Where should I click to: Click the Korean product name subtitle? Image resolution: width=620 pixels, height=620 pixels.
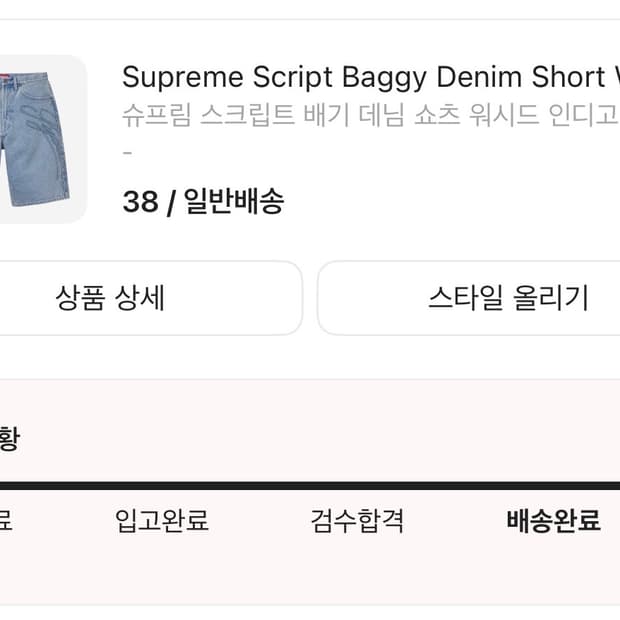click(370, 115)
